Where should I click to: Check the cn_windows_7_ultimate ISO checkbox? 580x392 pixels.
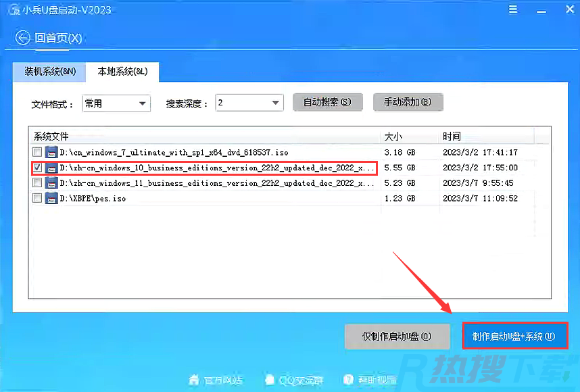pyautogui.click(x=37, y=152)
